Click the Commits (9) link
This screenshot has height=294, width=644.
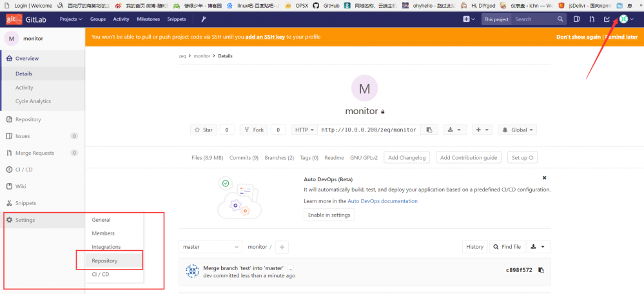(244, 158)
